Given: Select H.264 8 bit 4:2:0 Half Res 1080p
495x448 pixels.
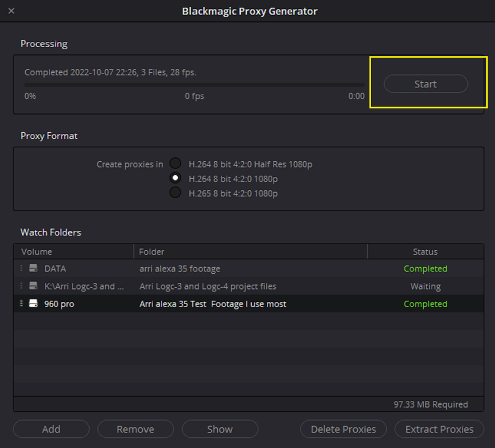Looking at the screenshot, I should tap(175, 164).
